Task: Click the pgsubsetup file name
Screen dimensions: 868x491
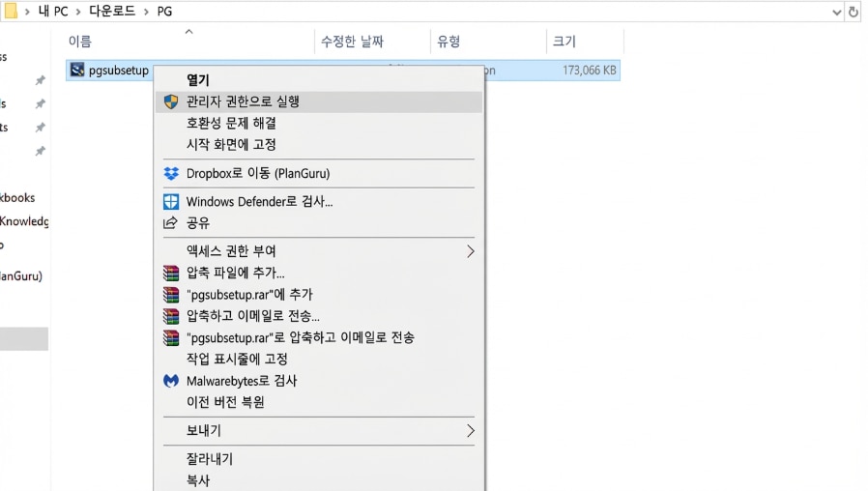Action: click(119, 71)
